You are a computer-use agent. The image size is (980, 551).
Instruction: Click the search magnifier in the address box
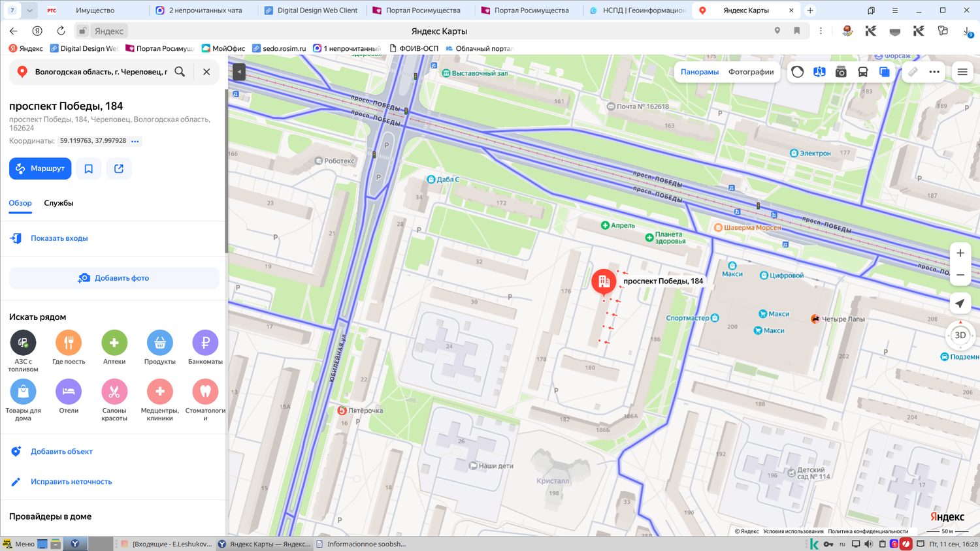180,72
